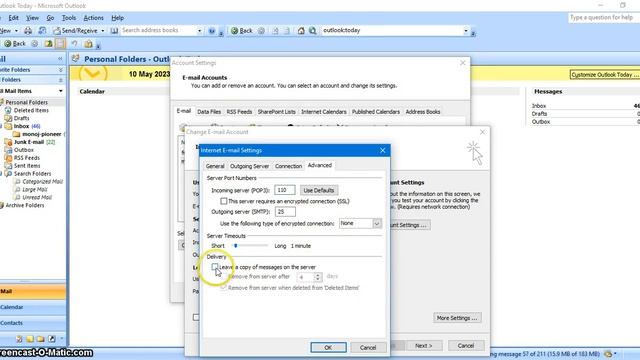Collapse the Mail Folders section chevron
Image resolution: width=640 pixels, height=360 pixels.
click(60, 80)
